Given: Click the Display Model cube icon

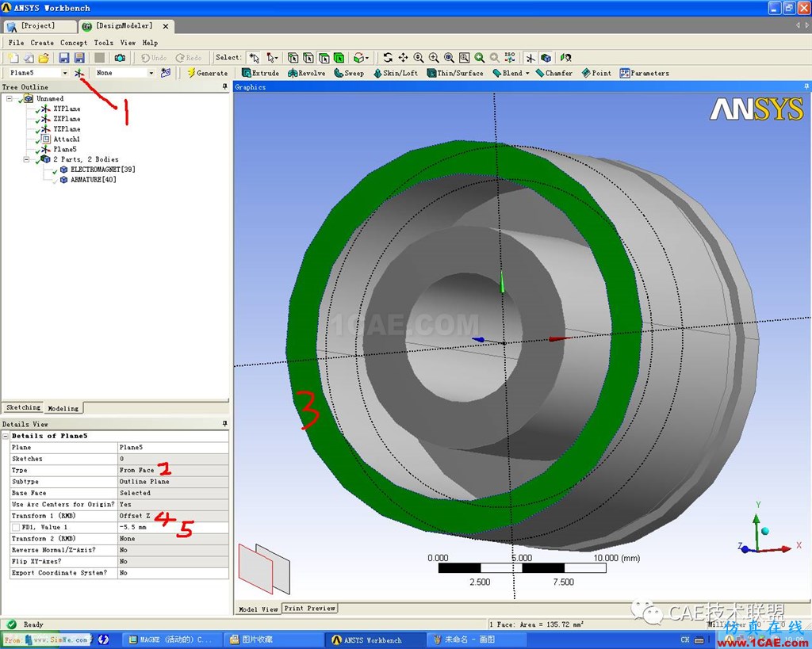Looking at the screenshot, I should [x=546, y=58].
